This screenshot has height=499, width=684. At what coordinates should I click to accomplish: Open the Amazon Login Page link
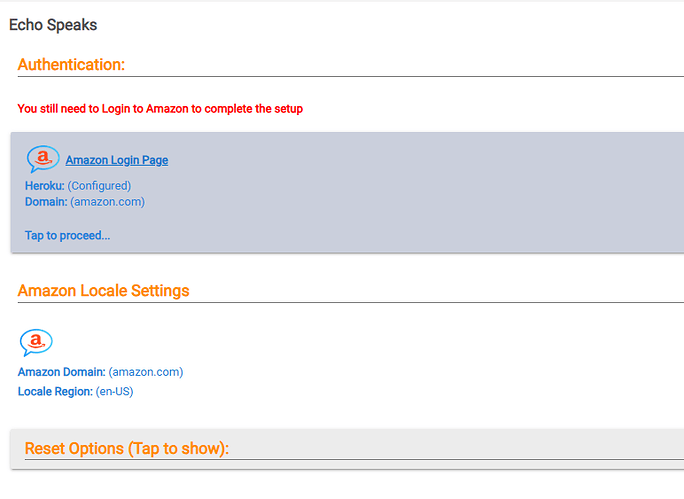pyautogui.click(x=117, y=160)
